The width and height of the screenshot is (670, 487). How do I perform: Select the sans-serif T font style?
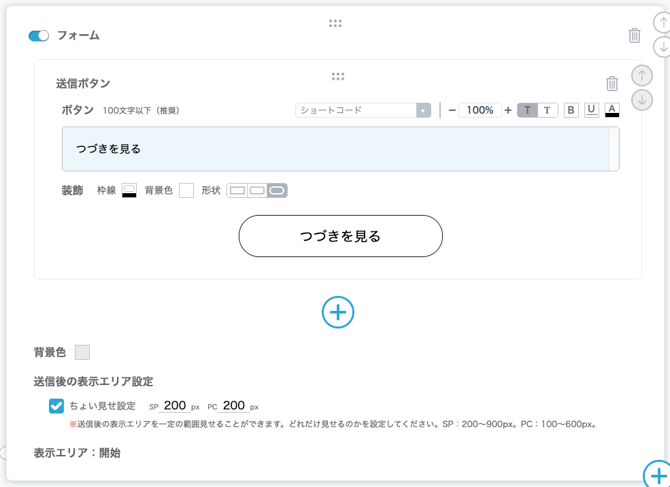click(528, 110)
